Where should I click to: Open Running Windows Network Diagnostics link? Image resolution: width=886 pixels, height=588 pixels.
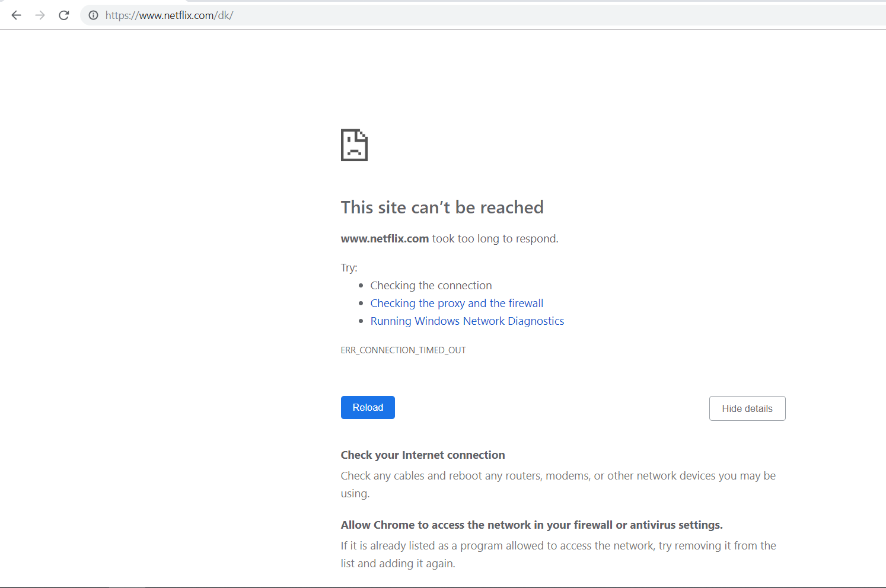tap(467, 321)
